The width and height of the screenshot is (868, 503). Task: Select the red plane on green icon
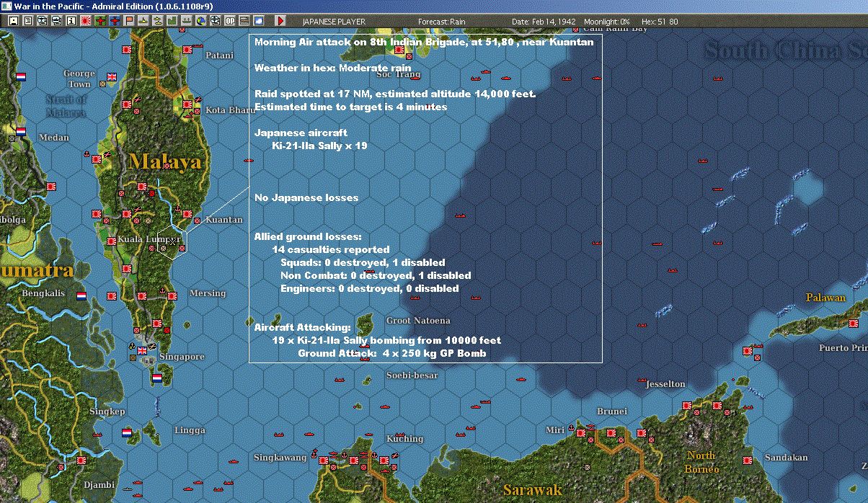pyautogui.click(x=100, y=21)
